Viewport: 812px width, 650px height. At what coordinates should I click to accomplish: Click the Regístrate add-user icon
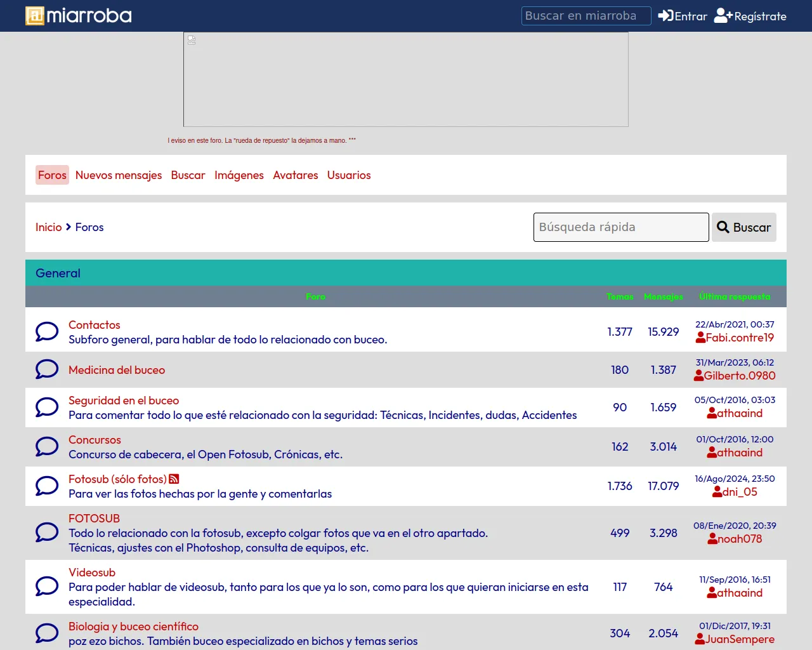pos(723,16)
